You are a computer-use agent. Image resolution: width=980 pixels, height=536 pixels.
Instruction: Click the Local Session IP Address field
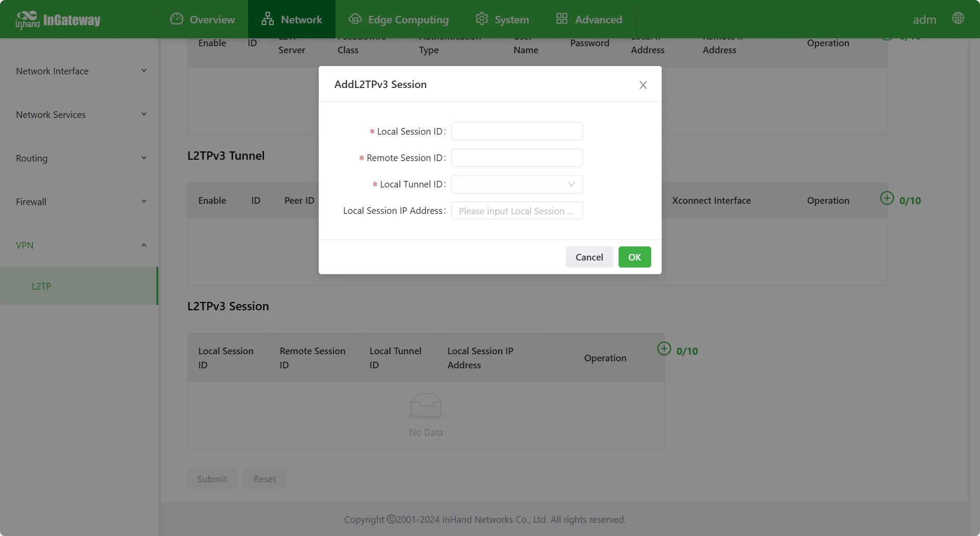[x=517, y=210]
